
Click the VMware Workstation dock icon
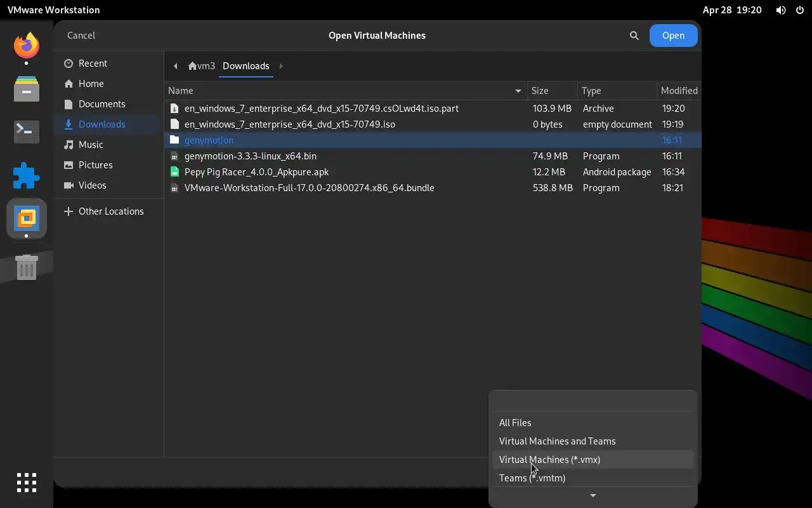[27, 218]
